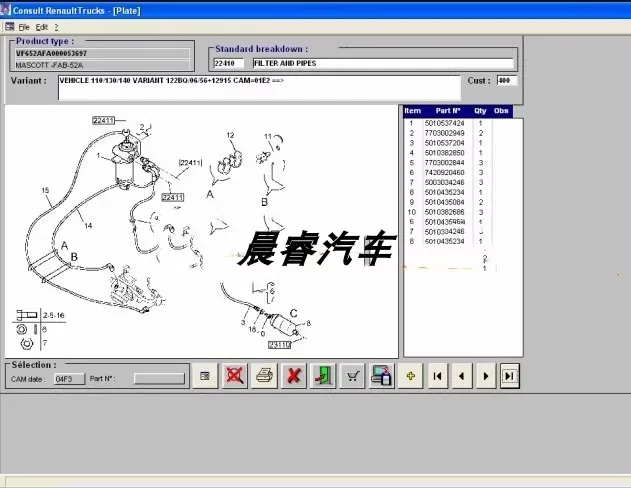Click the FILTER AND PIPES description field

click(x=384, y=64)
